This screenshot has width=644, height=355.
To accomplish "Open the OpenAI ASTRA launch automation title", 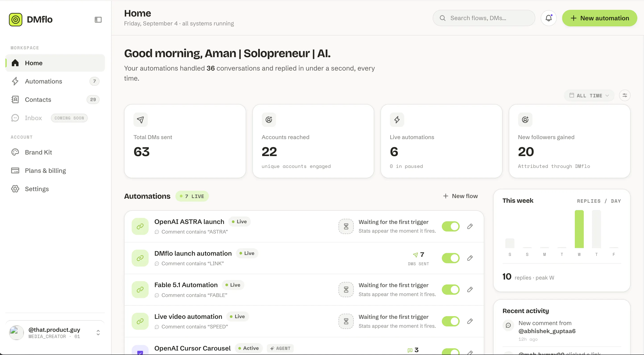I will tap(189, 222).
